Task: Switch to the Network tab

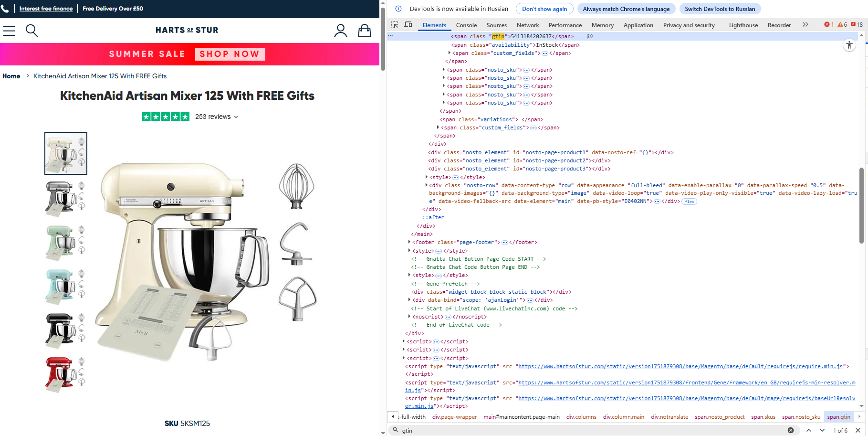Action: pyautogui.click(x=528, y=25)
